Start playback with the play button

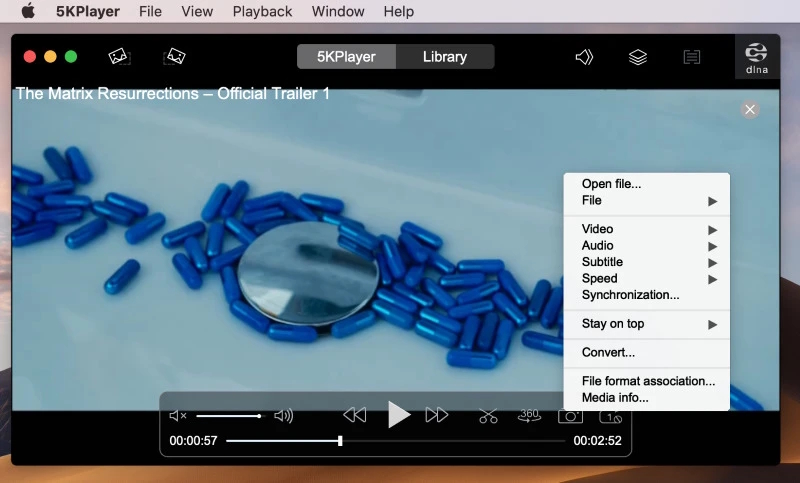(398, 414)
